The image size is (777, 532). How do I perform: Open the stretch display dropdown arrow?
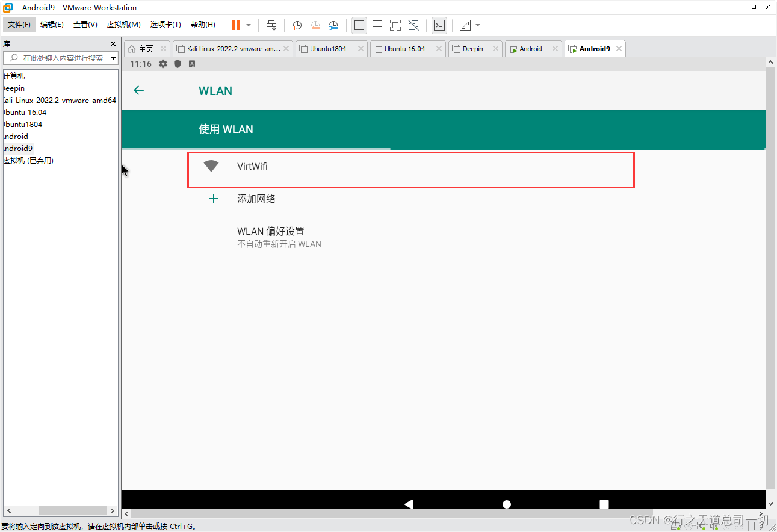pos(478,25)
